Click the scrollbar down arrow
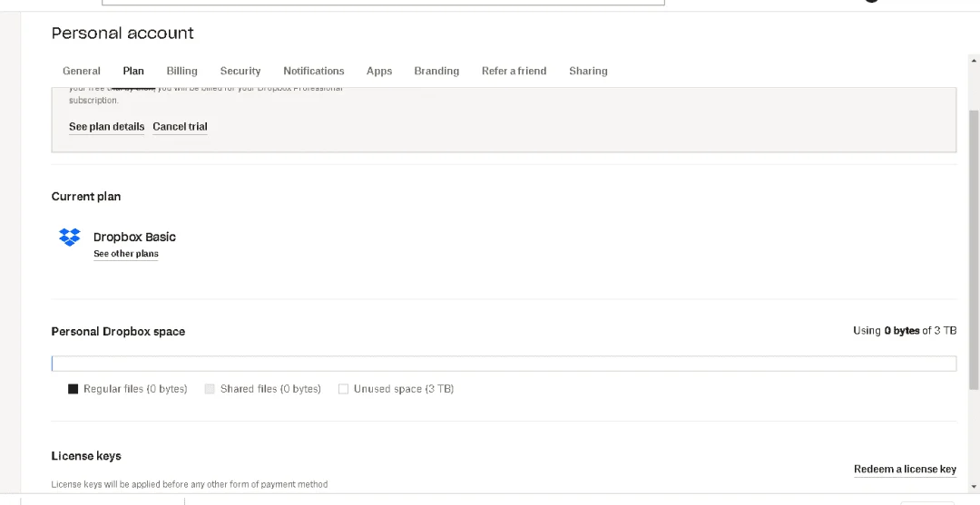The width and height of the screenshot is (980, 505). pyautogui.click(x=974, y=486)
